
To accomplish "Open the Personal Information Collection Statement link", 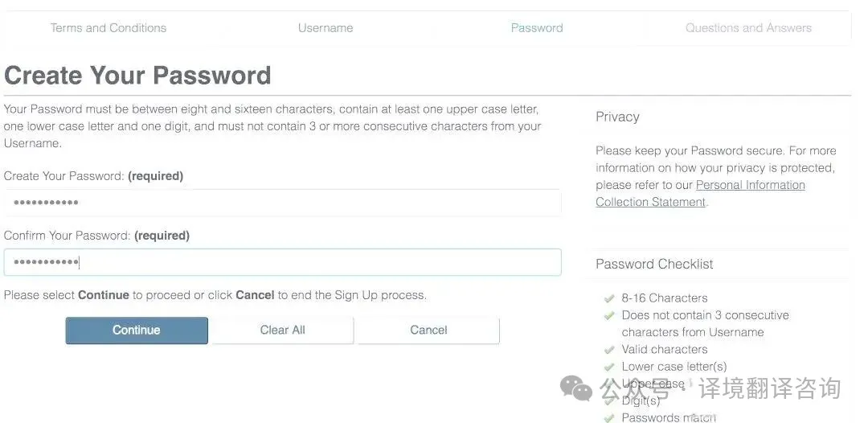I will pyautogui.click(x=750, y=185).
